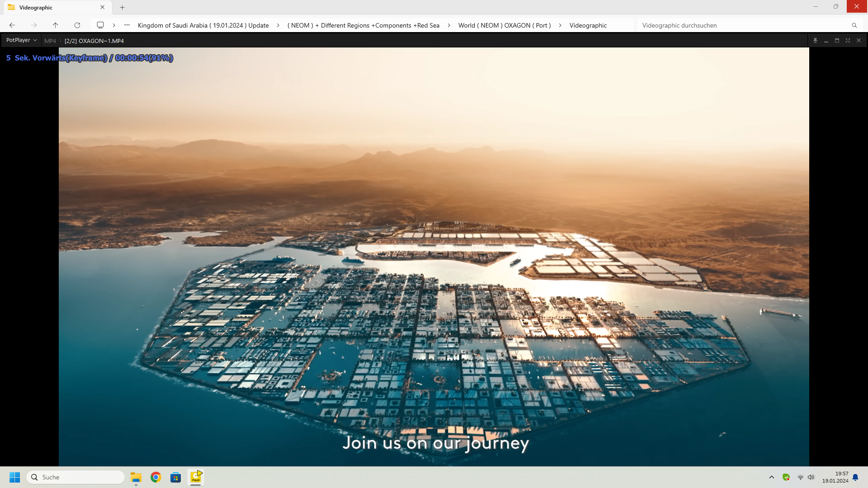Switch to PotPlayer in taskbar
The width and height of the screenshot is (868, 488).
coord(196,477)
